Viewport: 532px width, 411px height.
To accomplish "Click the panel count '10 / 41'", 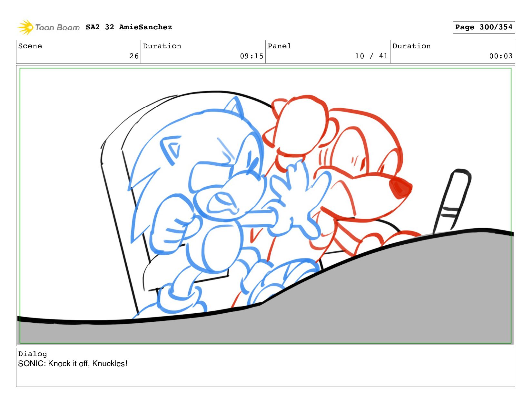I will coord(371,56).
